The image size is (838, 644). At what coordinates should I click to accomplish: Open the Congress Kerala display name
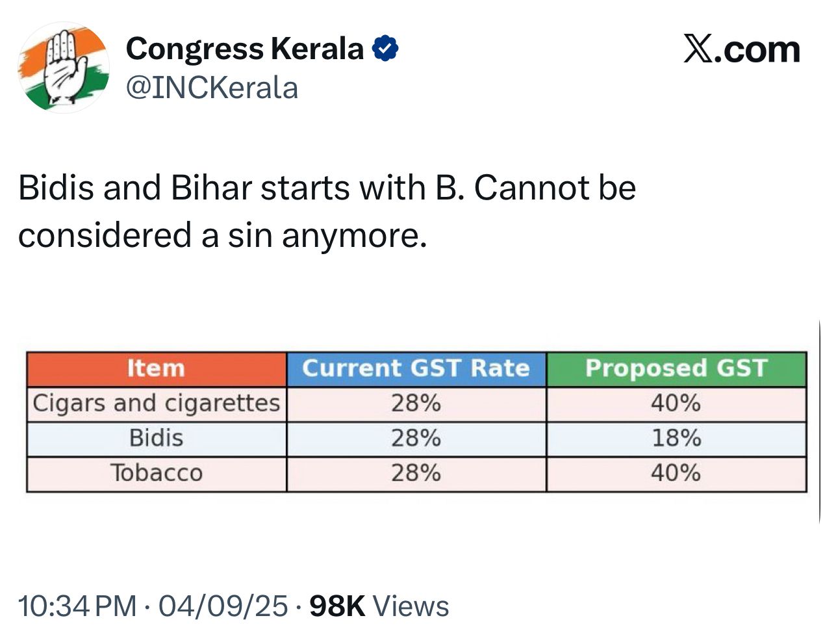pos(244,49)
